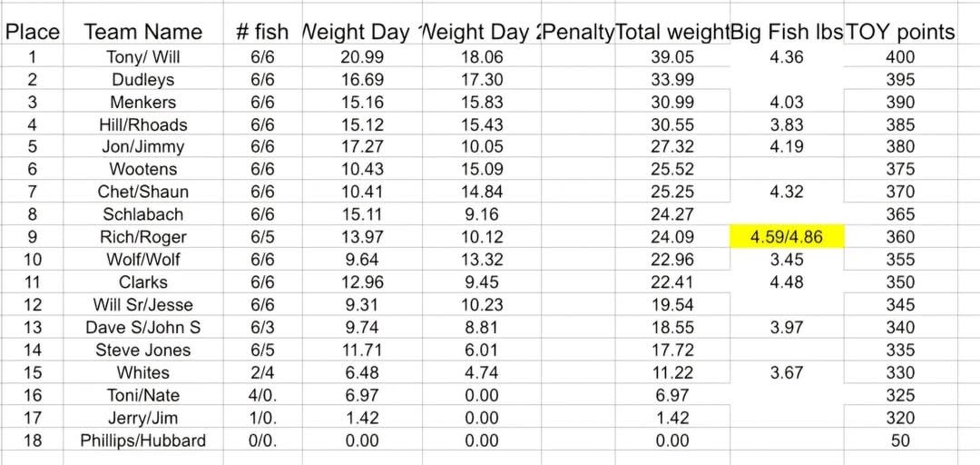This screenshot has width=980, height=465.
Task: Click the 'Dave S/John S' team cell
Action: (x=142, y=327)
